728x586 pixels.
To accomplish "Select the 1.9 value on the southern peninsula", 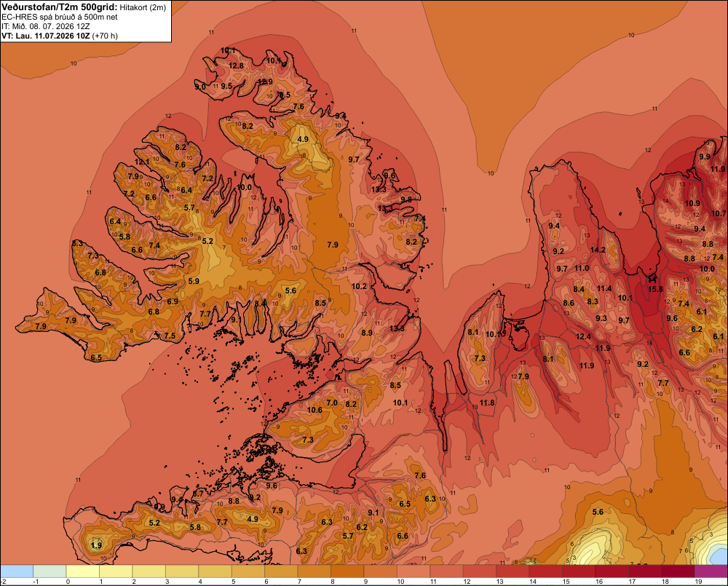I will click(96, 545).
